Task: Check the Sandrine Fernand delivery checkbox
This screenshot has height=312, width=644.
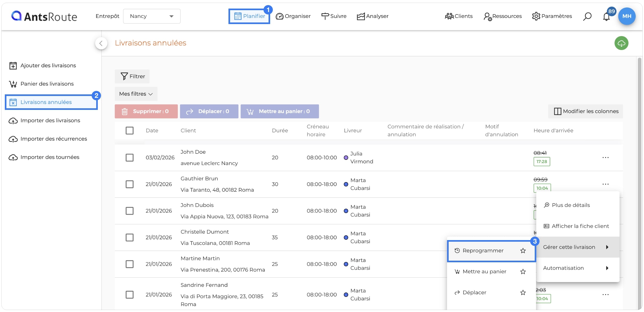Action: click(130, 295)
